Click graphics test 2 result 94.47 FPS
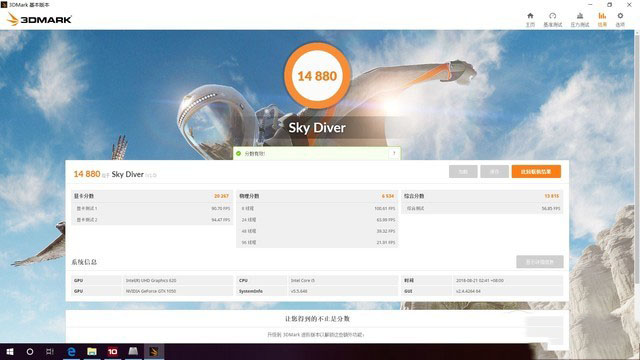640x360 pixels. click(221, 220)
